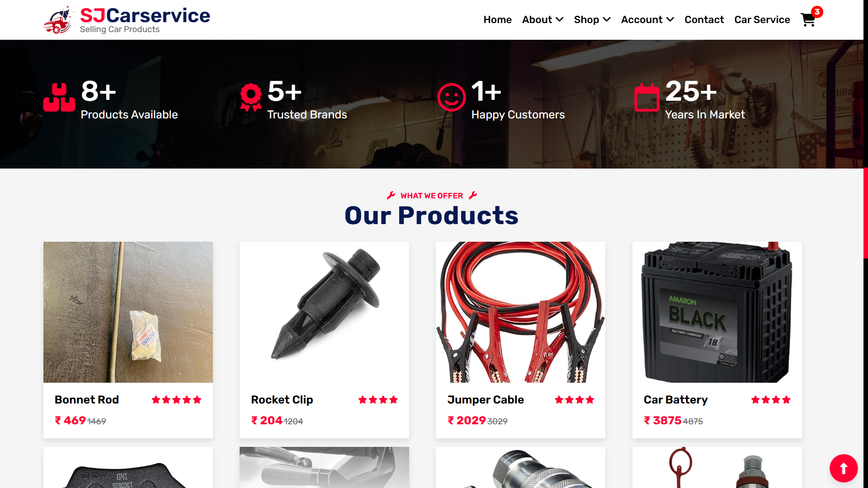The width and height of the screenshot is (868, 488).
Task: Open the Car Service menu item
Action: 762,20
